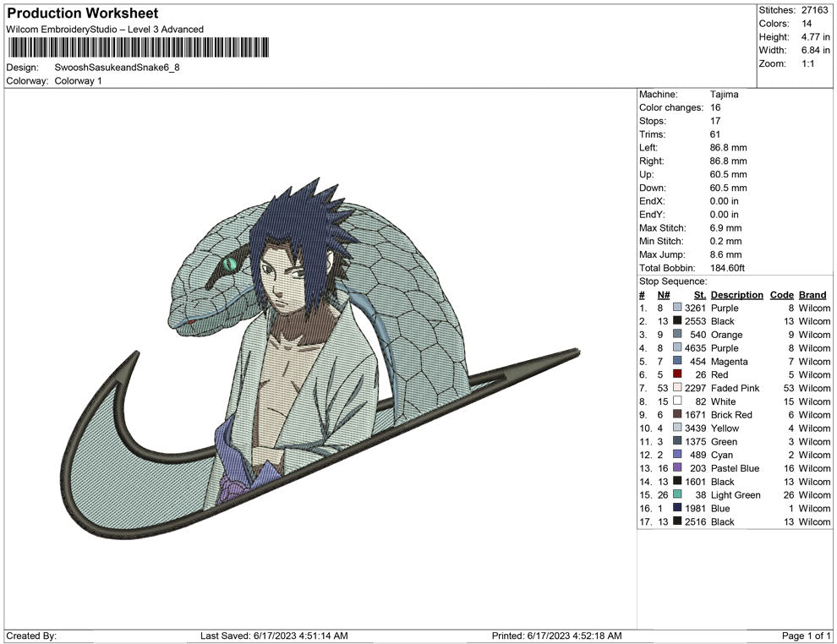Viewport: 837px width, 644px height.
Task: Click the stitch count '3261' in row 1
Action: [696, 308]
